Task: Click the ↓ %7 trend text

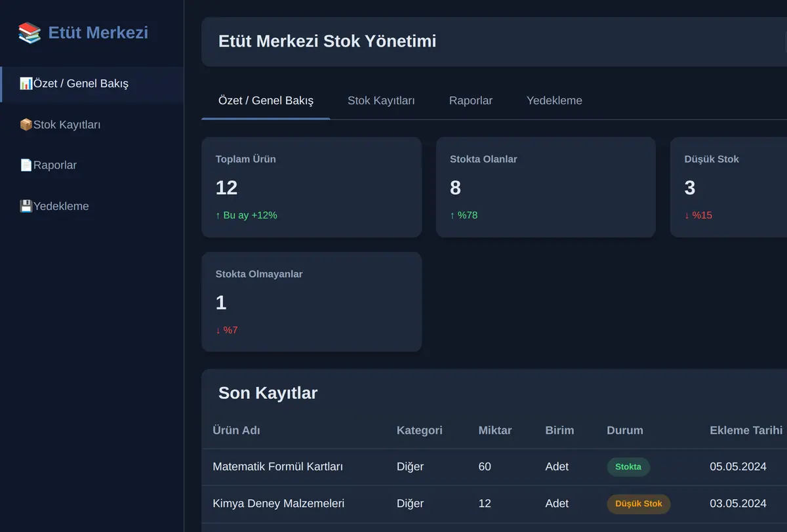Action: [x=227, y=330]
